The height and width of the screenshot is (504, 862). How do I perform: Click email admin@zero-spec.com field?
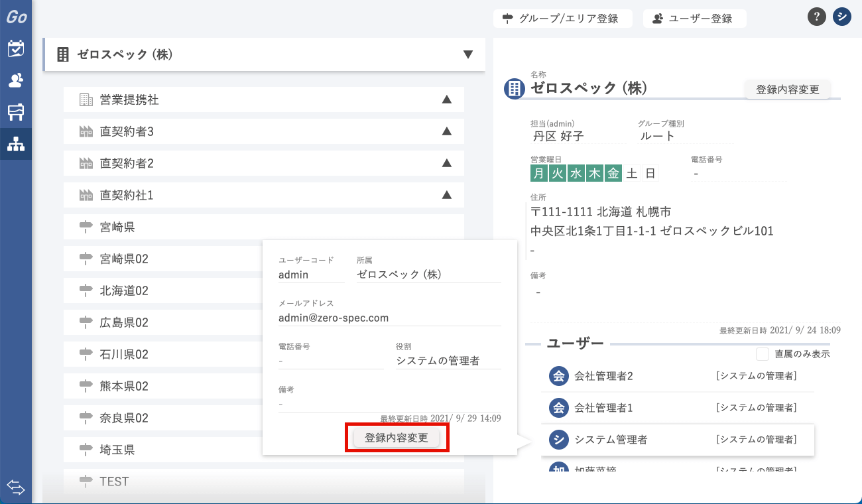[390, 318]
